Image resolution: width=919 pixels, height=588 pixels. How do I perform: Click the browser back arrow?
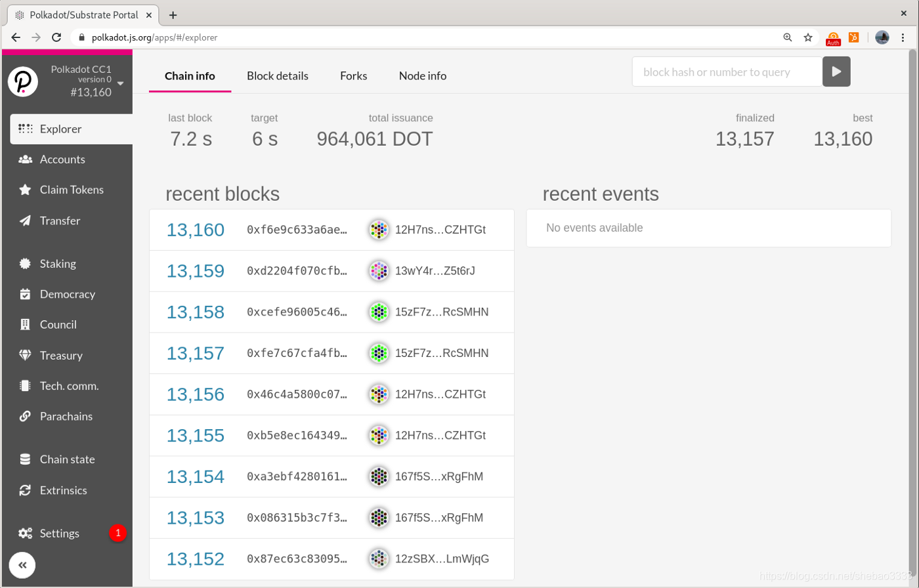pyautogui.click(x=16, y=37)
